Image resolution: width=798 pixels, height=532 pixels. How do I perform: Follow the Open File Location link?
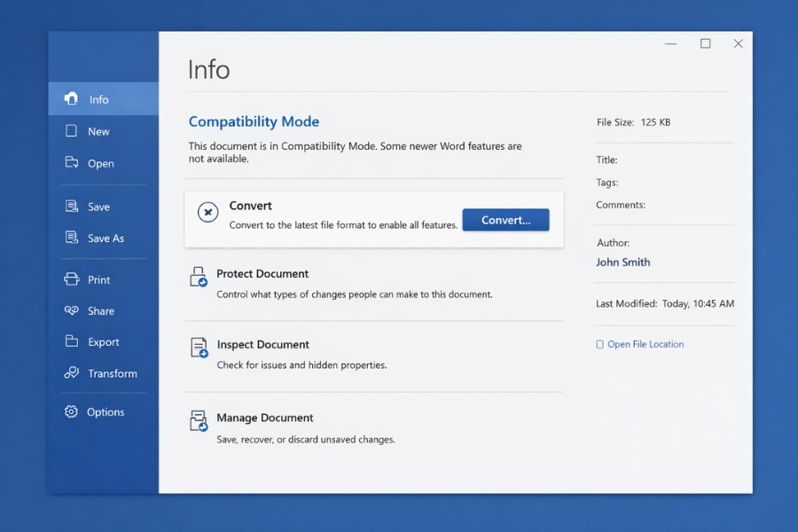point(645,344)
